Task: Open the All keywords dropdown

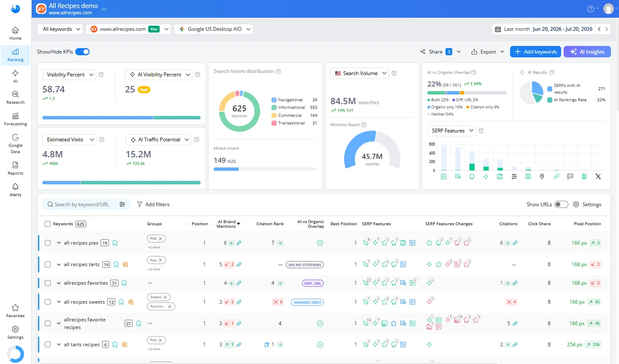Action: tap(60, 29)
